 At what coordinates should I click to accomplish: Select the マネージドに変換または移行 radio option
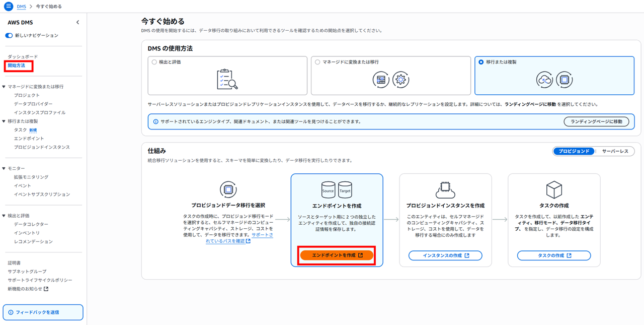317,62
